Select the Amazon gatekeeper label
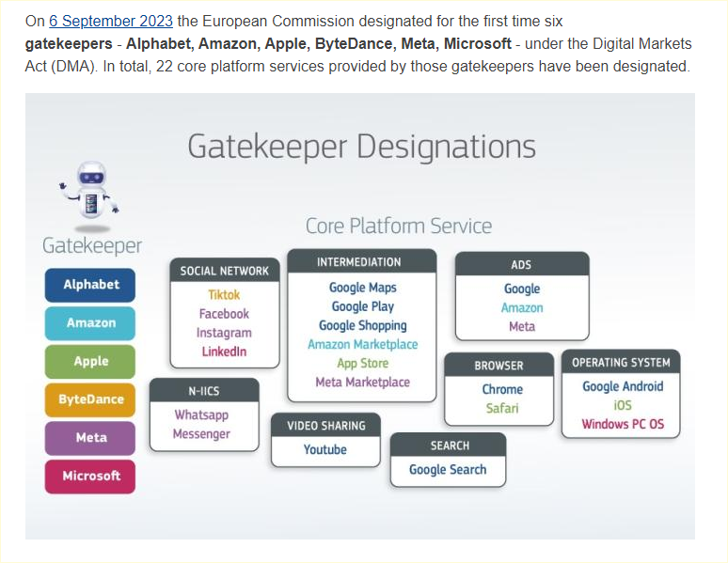Image resolution: width=728 pixels, height=563 pixels. coord(90,323)
